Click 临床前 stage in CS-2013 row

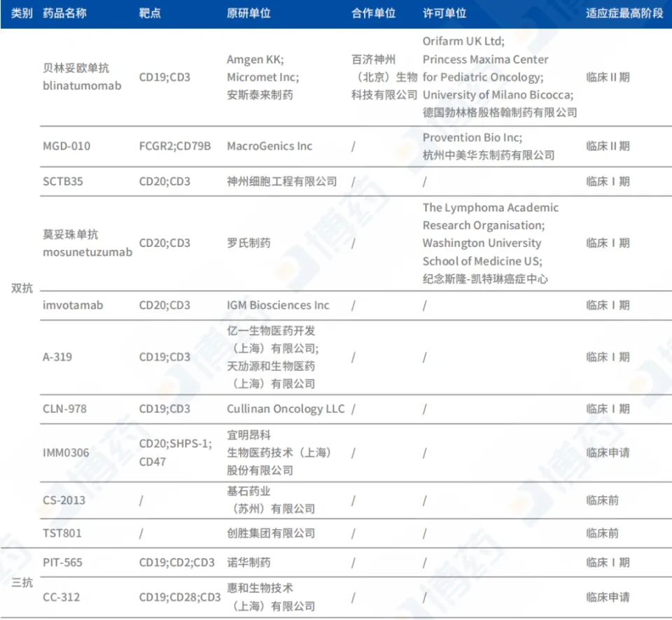(602, 500)
